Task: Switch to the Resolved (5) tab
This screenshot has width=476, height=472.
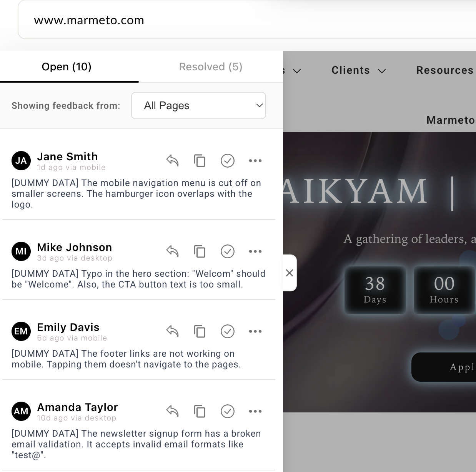Action: [x=211, y=67]
